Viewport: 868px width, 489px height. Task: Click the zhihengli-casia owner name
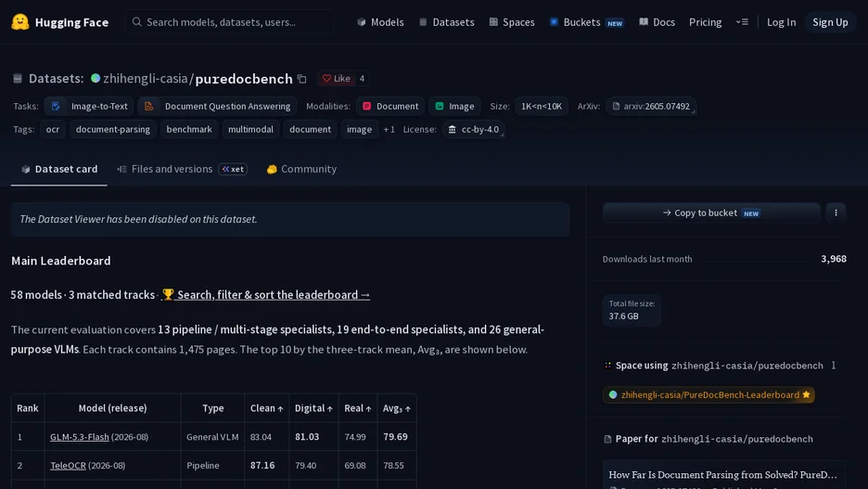pyautogui.click(x=145, y=79)
